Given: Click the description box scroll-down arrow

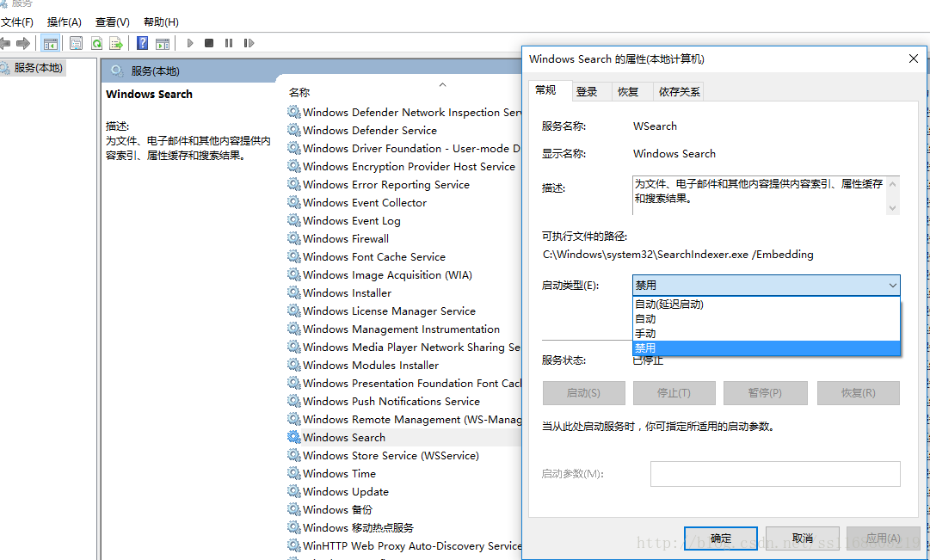Looking at the screenshot, I should [x=893, y=207].
